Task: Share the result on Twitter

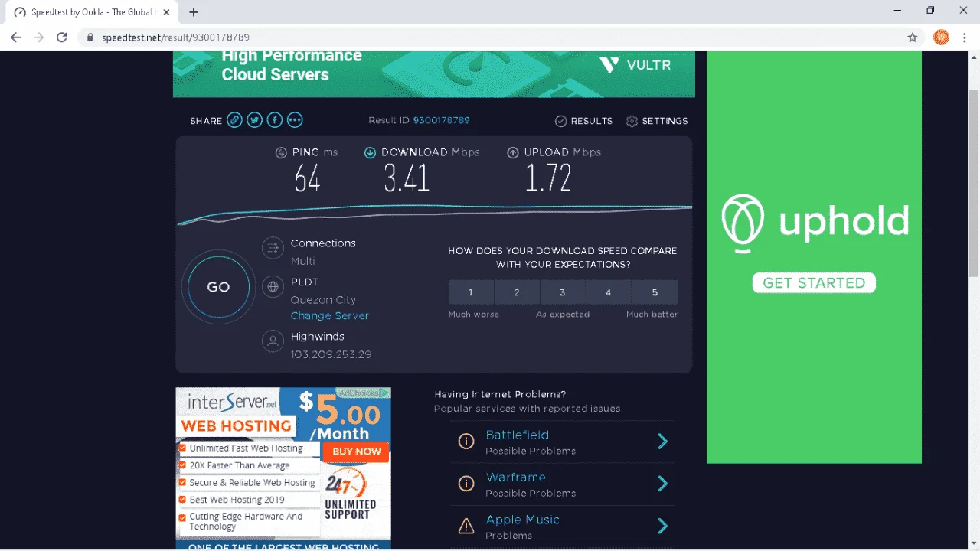Action: 254,120
